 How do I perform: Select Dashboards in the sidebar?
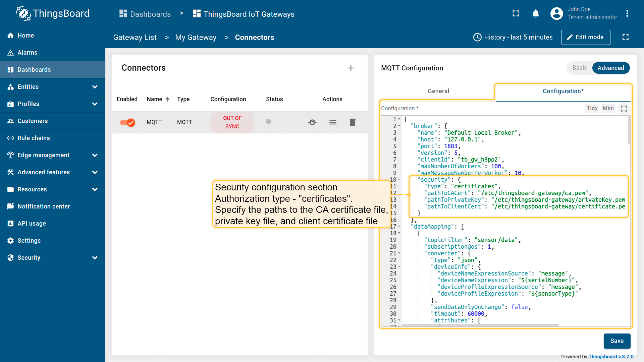click(x=52, y=70)
